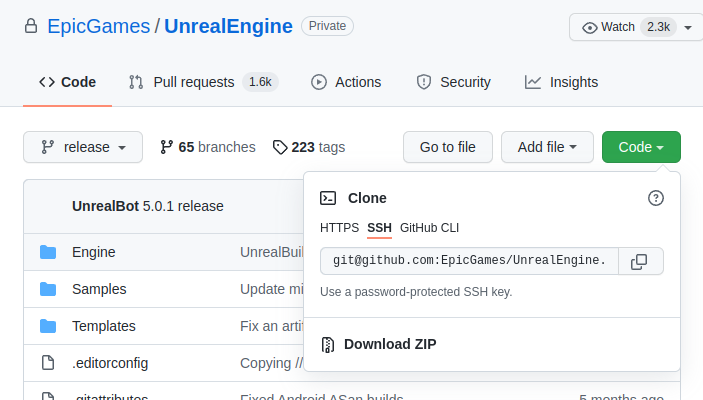
Task: Select the HTTPS clone option
Action: (339, 228)
